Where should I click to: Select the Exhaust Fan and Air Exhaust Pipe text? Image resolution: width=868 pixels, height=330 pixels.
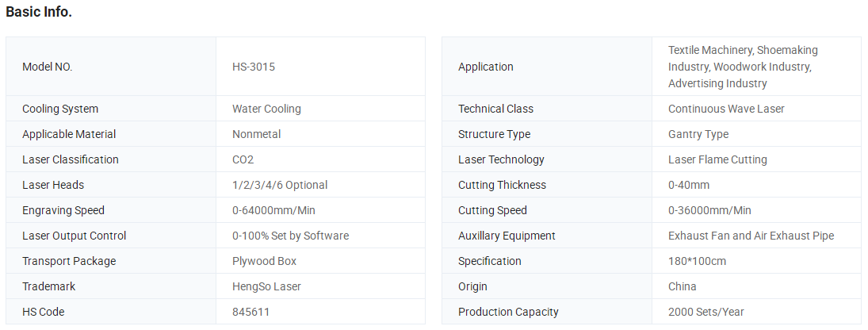(x=751, y=236)
